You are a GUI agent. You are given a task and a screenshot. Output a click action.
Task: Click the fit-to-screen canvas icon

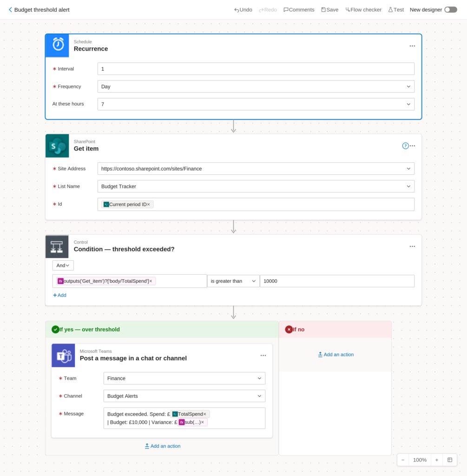450,460
